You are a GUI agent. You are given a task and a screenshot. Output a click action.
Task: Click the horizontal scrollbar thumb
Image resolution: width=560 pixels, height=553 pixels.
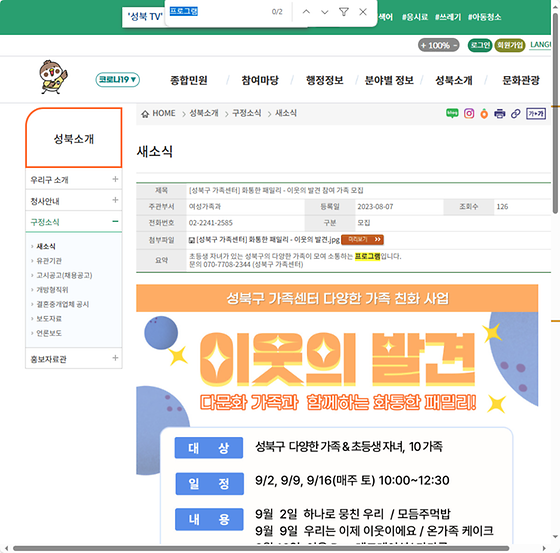click(261, 548)
